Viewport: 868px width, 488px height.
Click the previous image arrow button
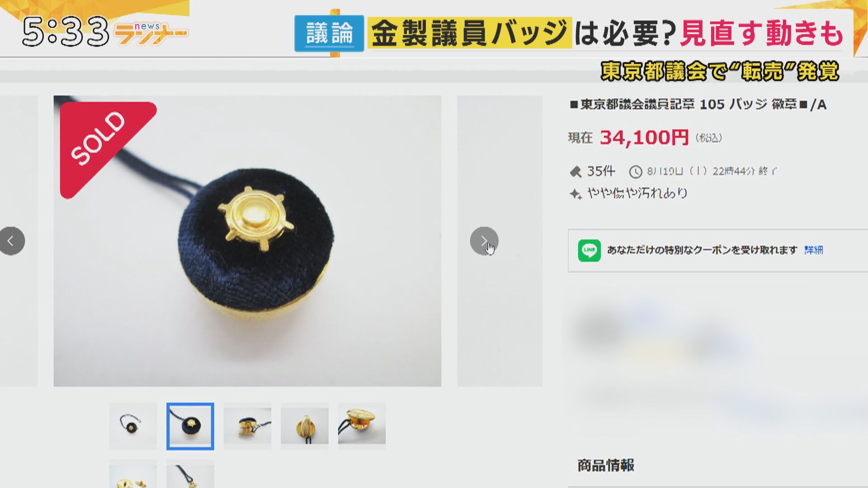click(11, 241)
